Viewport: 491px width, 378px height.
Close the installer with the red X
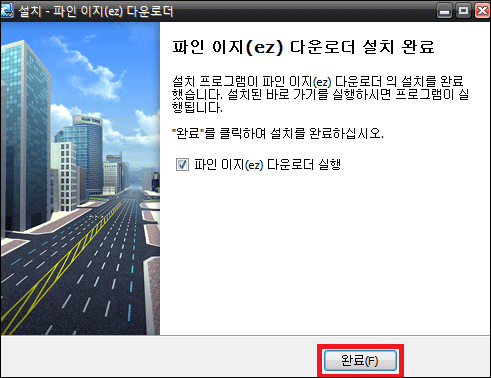pos(482,11)
